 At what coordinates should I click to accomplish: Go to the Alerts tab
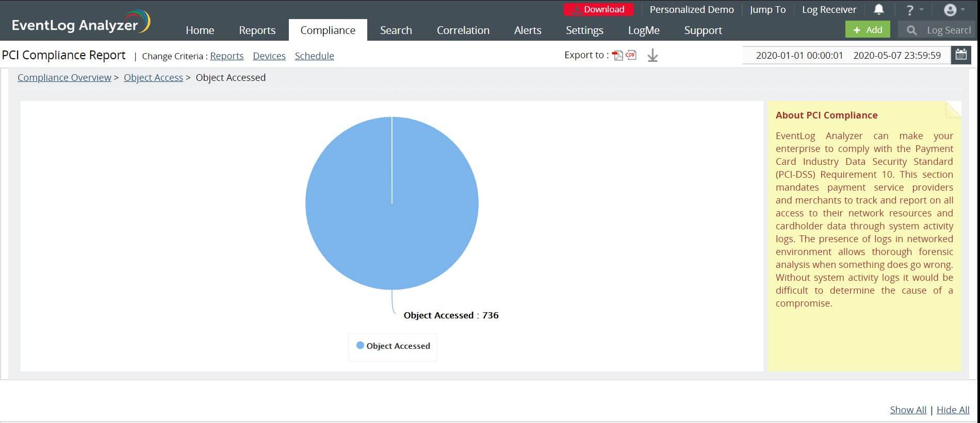point(528,30)
